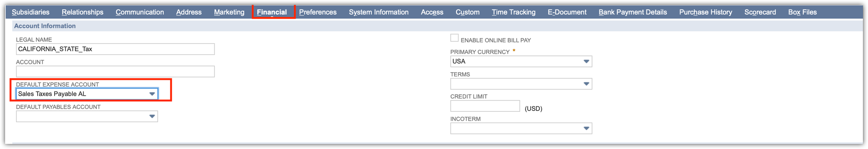
Task: Switch to the Box Files tab
Action: 802,12
